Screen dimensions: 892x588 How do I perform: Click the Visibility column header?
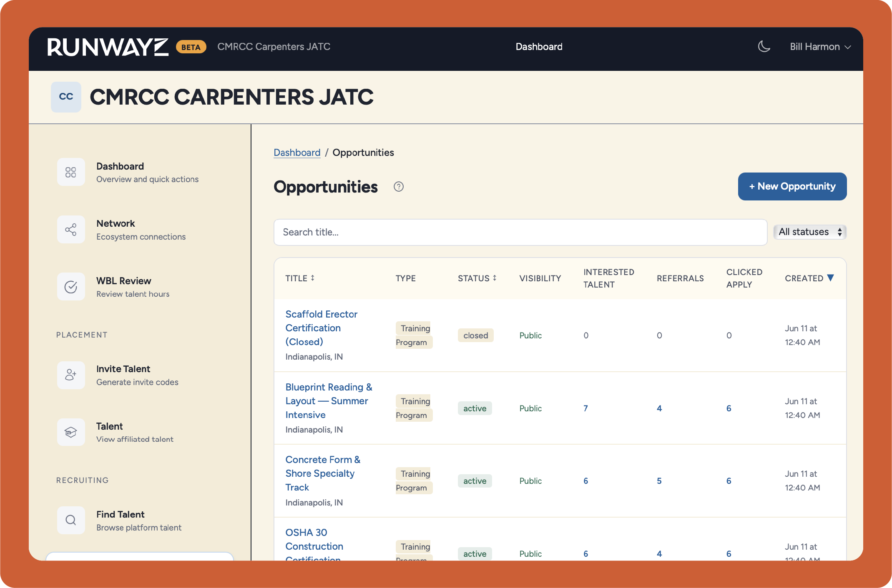tap(540, 278)
